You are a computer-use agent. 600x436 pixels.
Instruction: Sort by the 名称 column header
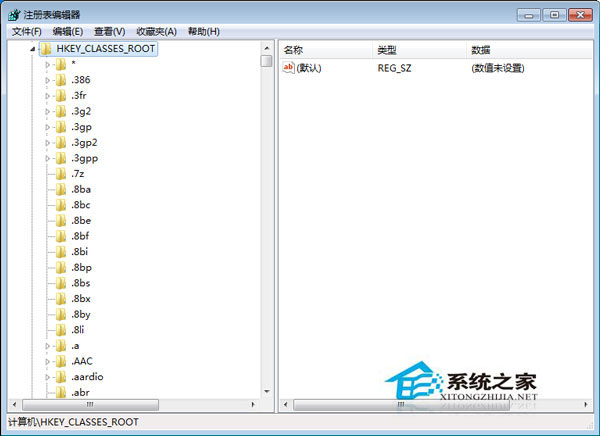point(326,50)
